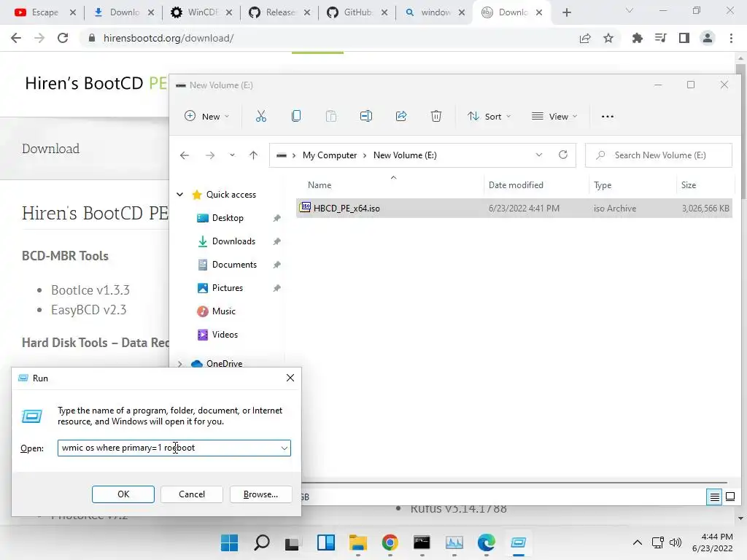
Task: Click the Cut icon in Explorer toolbar
Action: click(x=260, y=116)
